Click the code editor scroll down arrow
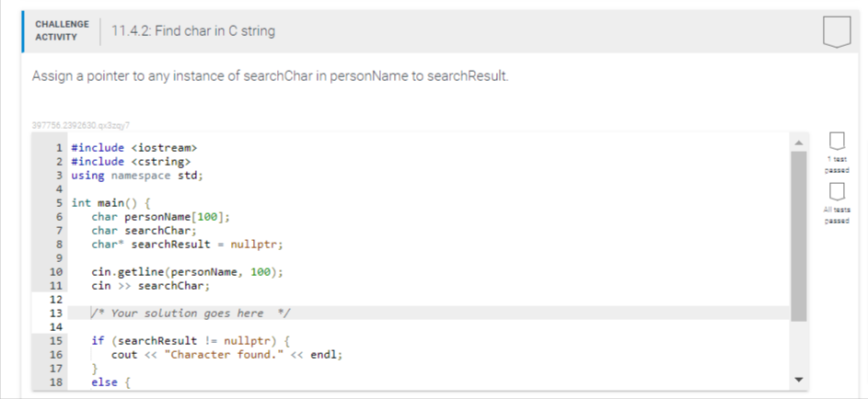This screenshot has height=399, width=868. point(798,380)
